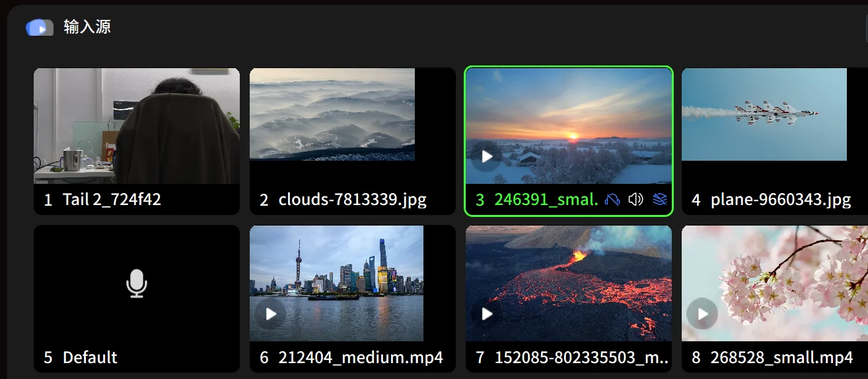
Task: Select the Shanghai skyline video thumbnail
Action: click(336, 283)
